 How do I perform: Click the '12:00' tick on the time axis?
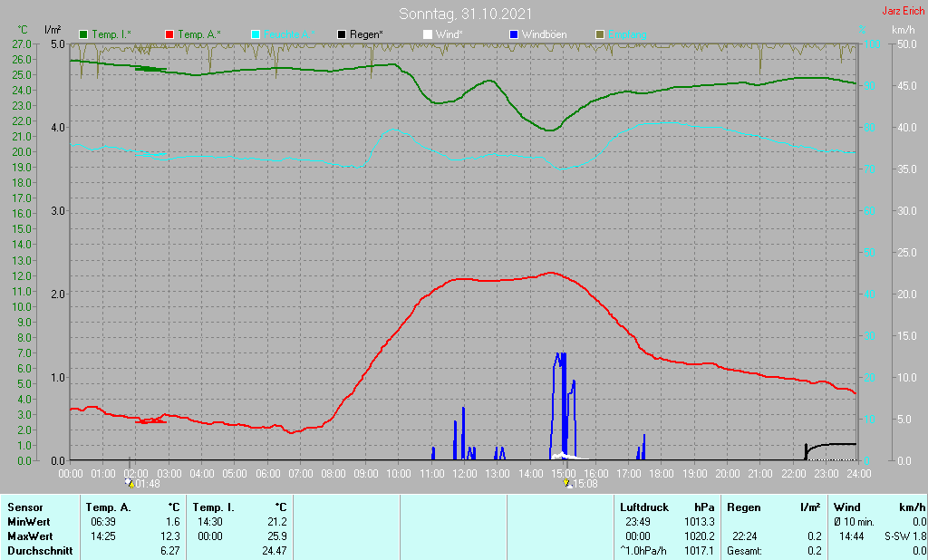(465, 474)
